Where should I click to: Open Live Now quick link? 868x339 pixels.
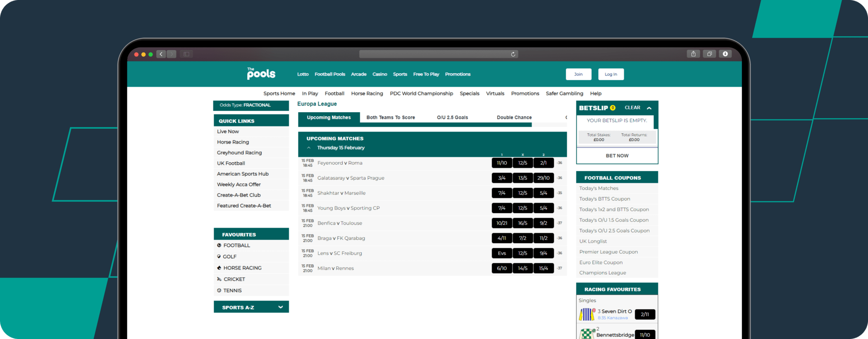[x=228, y=132]
